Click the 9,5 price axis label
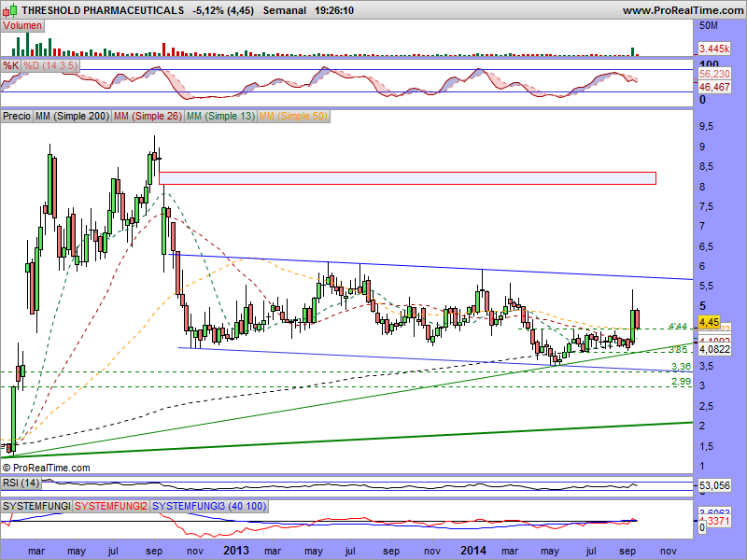The height and width of the screenshot is (560, 747). pyautogui.click(x=707, y=127)
